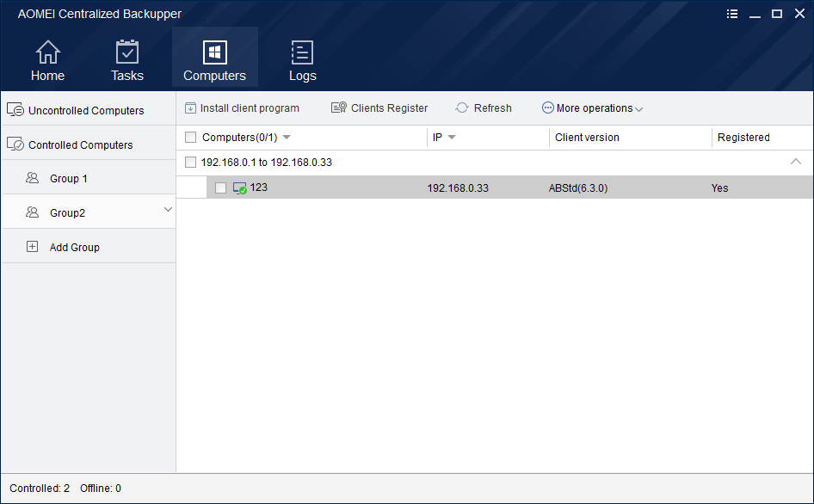Click Offline: 0 in status bar
814x504 pixels.
100,489
